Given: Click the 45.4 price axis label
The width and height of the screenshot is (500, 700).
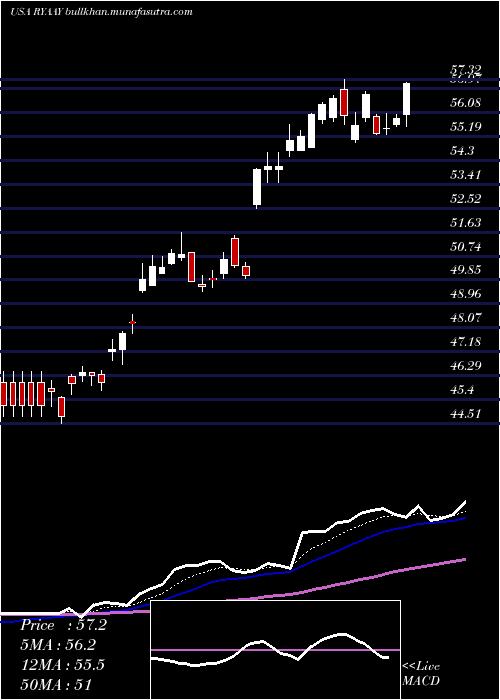Looking at the screenshot, I should point(462,391).
